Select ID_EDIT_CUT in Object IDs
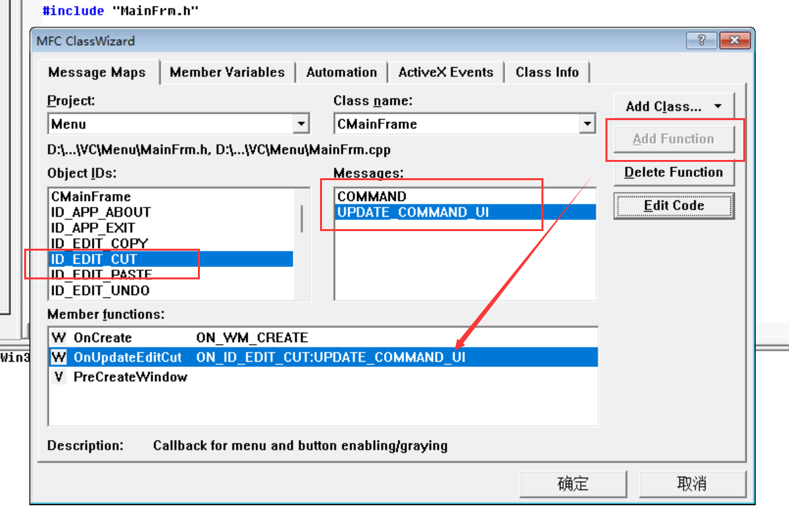 [x=171, y=259]
